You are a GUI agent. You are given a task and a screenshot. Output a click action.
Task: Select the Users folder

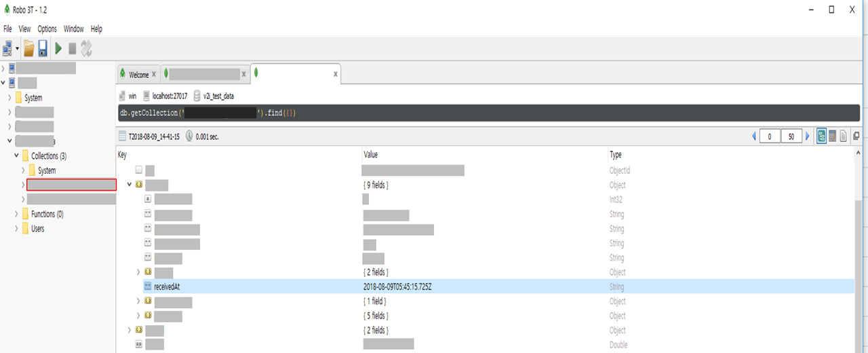coord(38,229)
